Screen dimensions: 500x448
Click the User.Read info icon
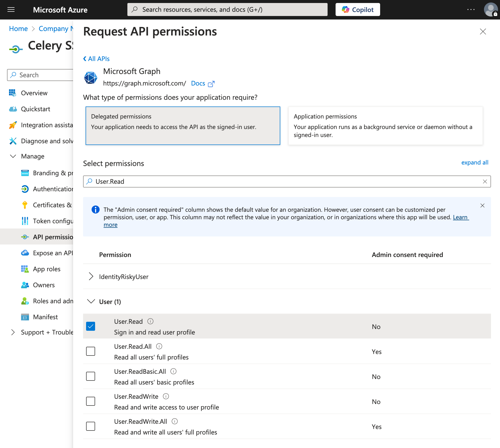tap(150, 321)
